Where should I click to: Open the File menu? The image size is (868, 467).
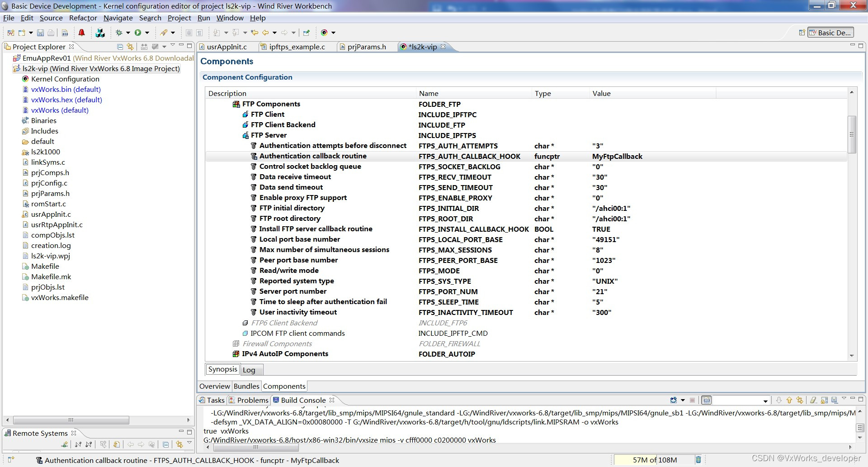[x=9, y=18]
